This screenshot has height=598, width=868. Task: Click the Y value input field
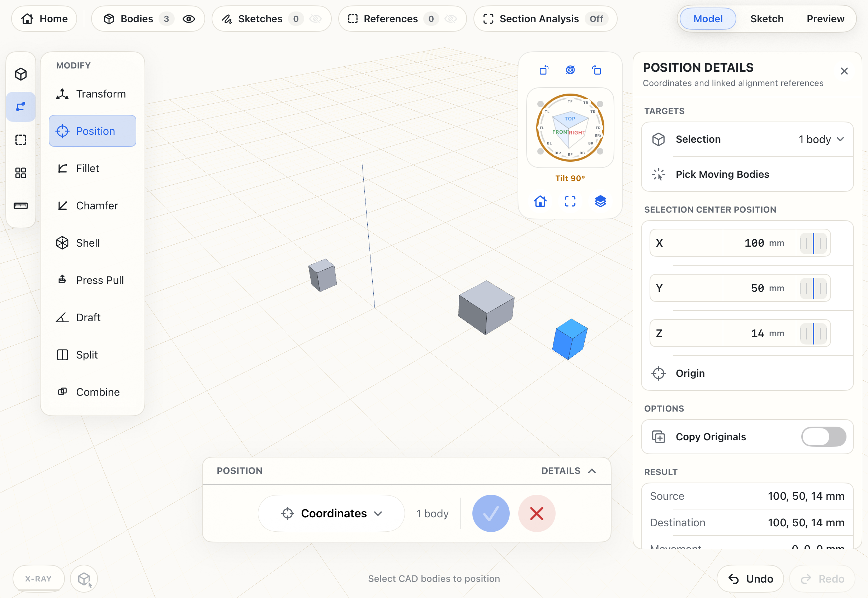pos(759,288)
